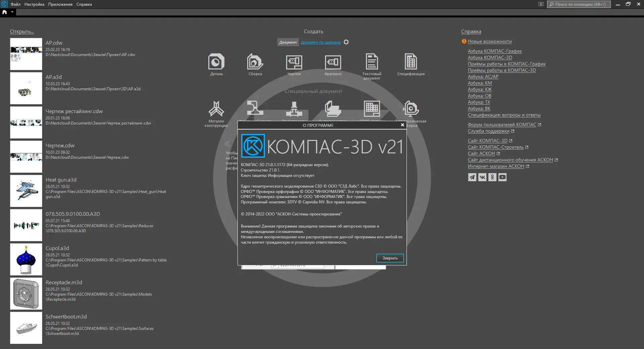Open the Odnoklassniki social icon
This screenshot has height=349, width=644.
(x=492, y=177)
